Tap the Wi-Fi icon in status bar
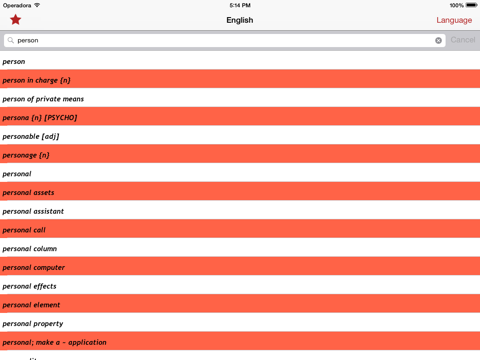This screenshot has width=480, height=360. [x=37, y=5]
